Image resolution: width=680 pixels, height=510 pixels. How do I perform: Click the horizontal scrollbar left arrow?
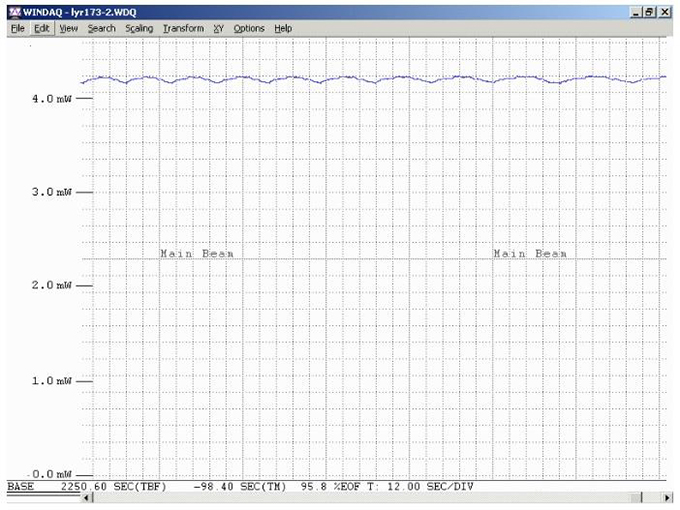pos(86,497)
